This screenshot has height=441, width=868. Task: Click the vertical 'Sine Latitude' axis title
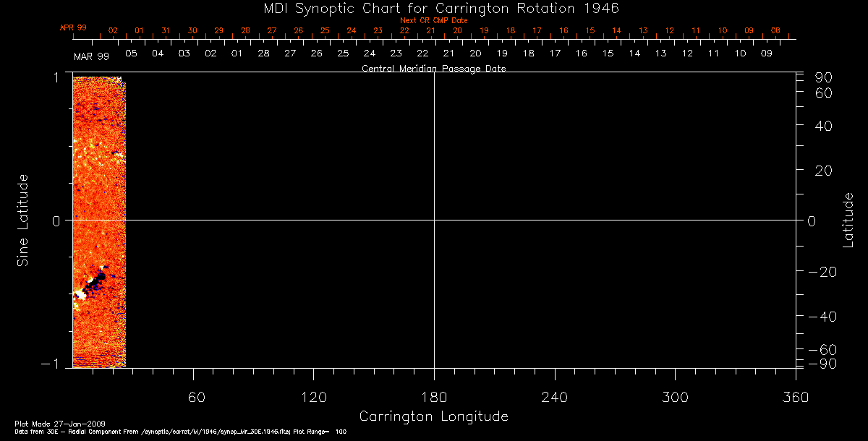pos(23,220)
